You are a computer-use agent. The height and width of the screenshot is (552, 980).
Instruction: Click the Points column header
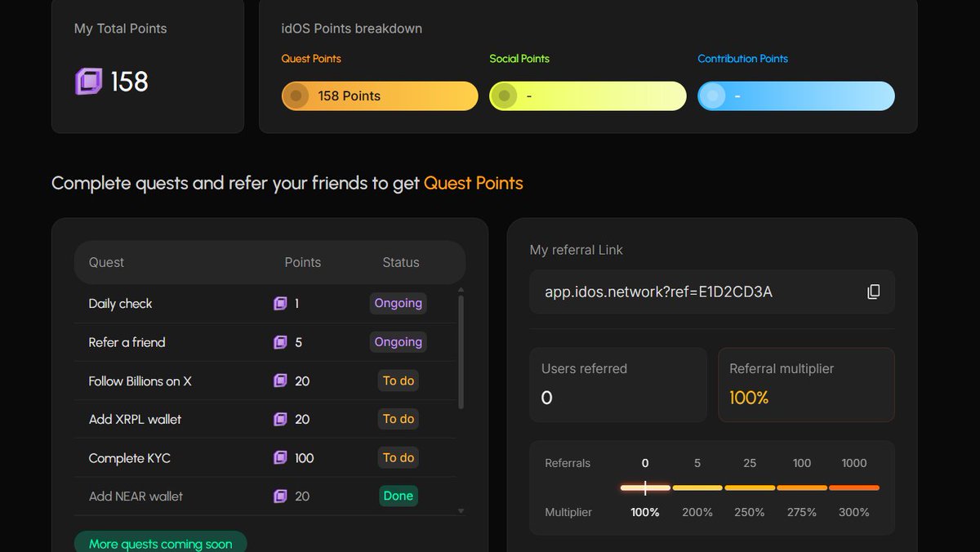point(302,262)
